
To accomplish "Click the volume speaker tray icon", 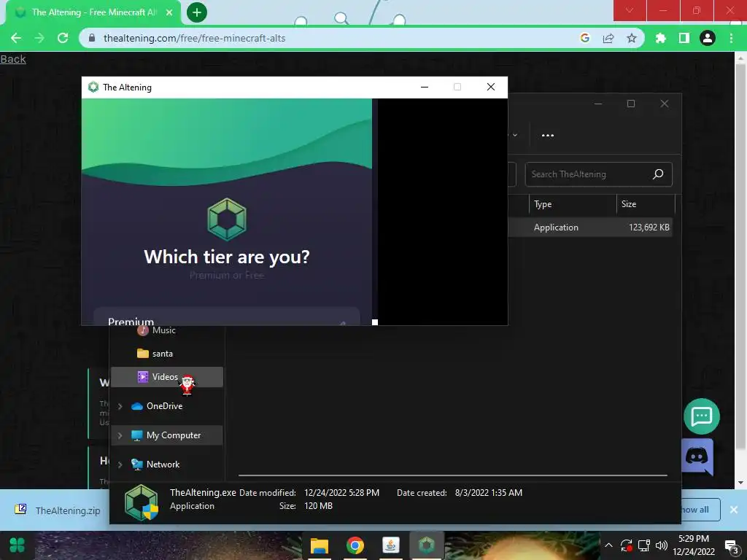I will point(661,545).
